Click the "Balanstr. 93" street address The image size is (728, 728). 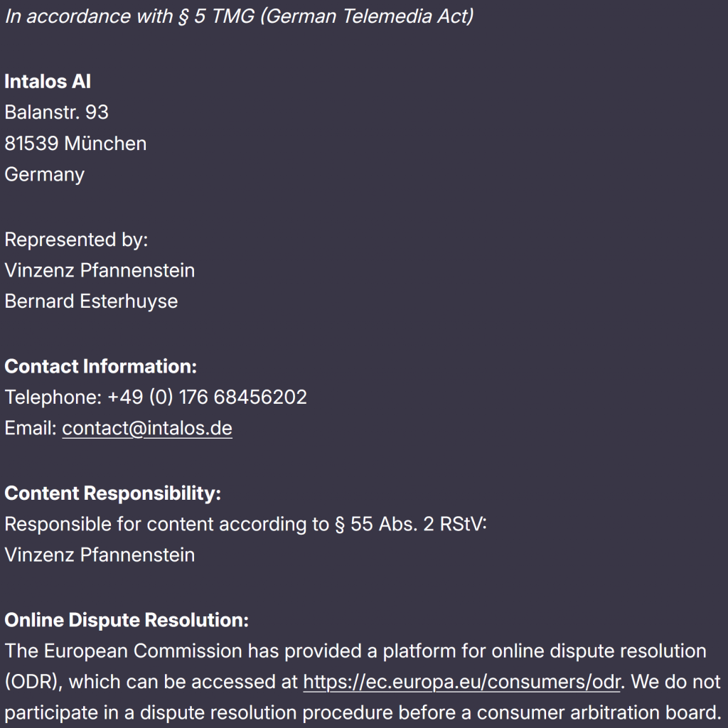tap(56, 112)
